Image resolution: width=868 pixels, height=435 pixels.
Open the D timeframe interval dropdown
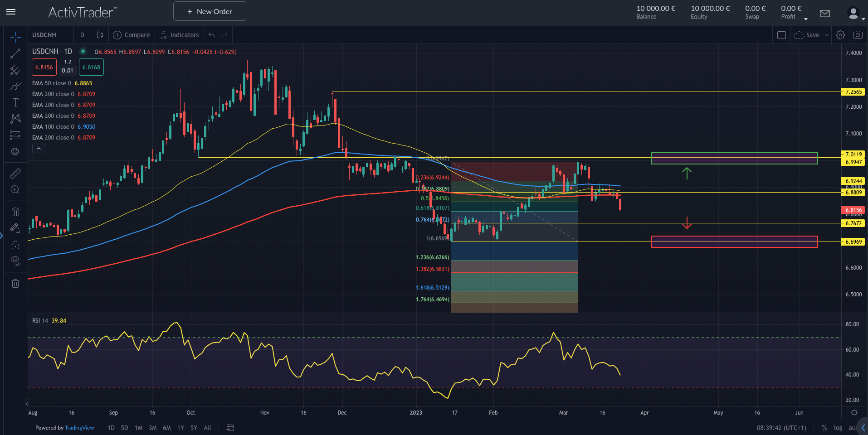[82, 34]
